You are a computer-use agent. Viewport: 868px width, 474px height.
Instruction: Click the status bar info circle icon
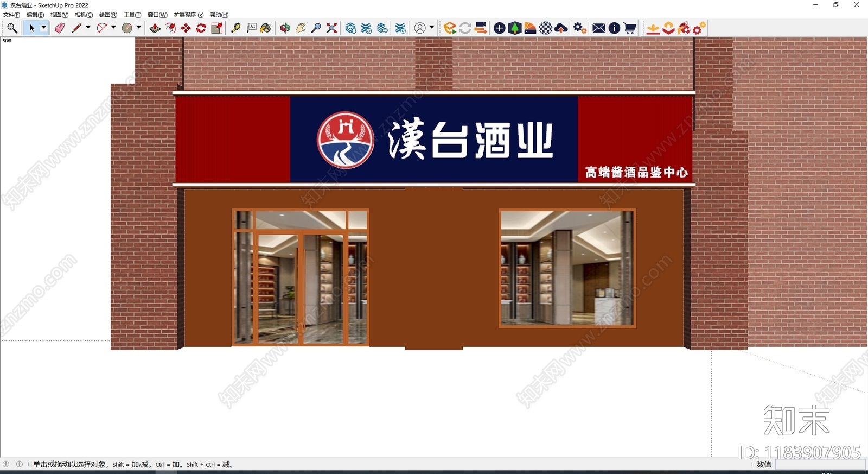point(20,464)
